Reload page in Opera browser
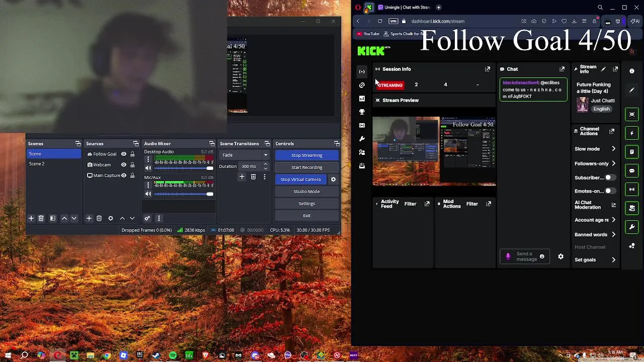This screenshot has height=362, width=644. point(380,21)
